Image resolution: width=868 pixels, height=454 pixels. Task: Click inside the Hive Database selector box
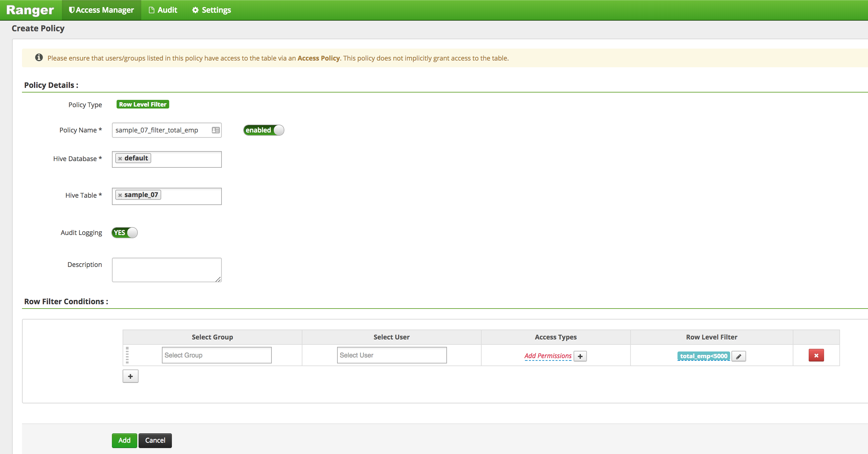pos(185,159)
